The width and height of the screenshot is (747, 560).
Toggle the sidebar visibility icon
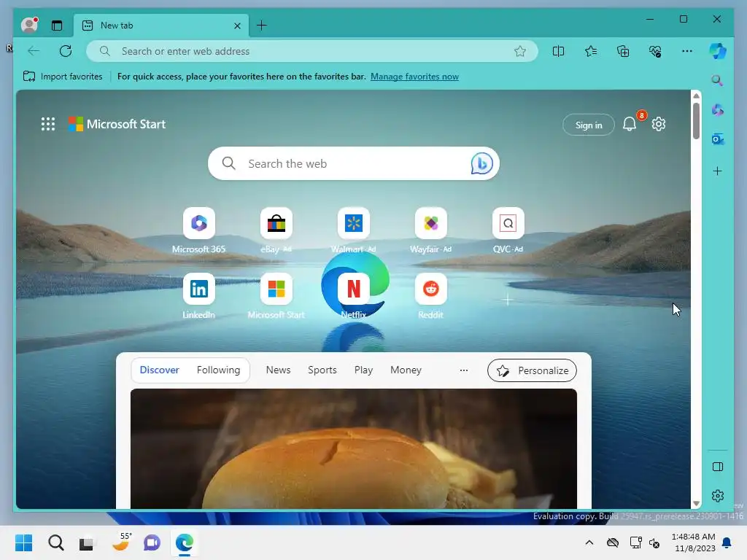[x=718, y=467]
